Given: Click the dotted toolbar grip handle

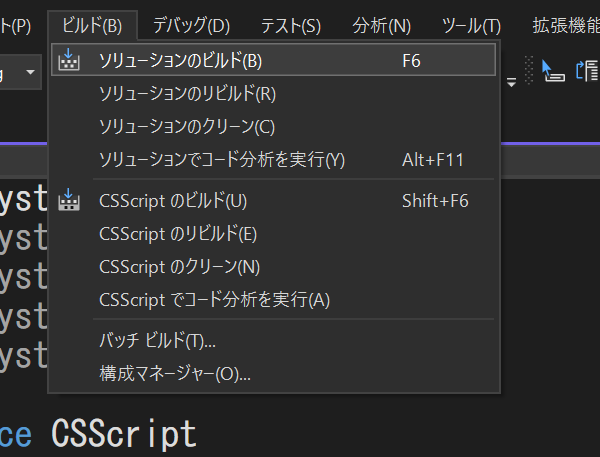Looking at the screenshot, I should click(x=529, y=70).
